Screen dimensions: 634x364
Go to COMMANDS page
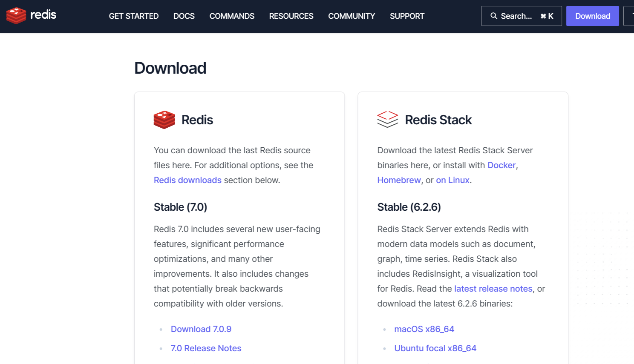232,16
